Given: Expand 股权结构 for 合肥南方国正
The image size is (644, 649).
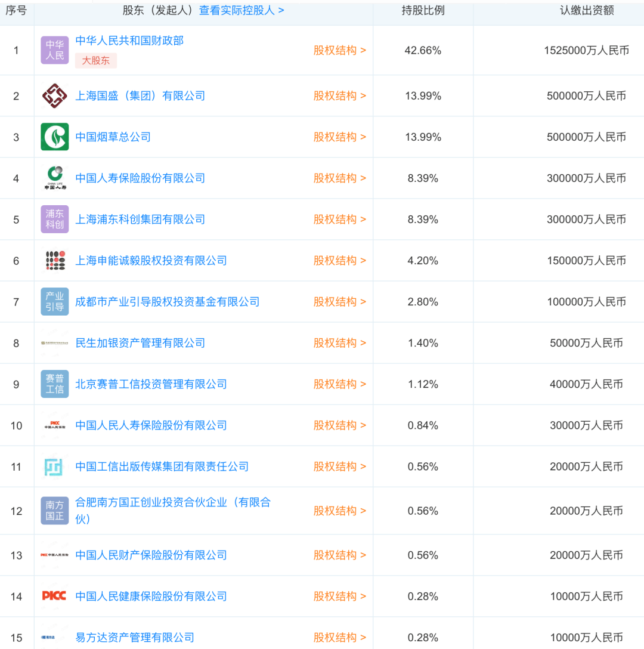Looking at the screenshot, I should pyautogui.click(x=340, y=511).
